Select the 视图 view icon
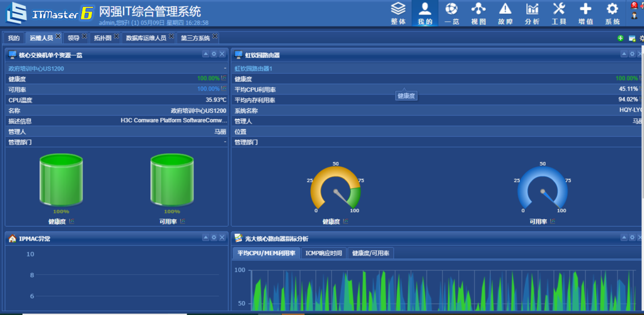 pyautogui.click(x=478, y=13)
